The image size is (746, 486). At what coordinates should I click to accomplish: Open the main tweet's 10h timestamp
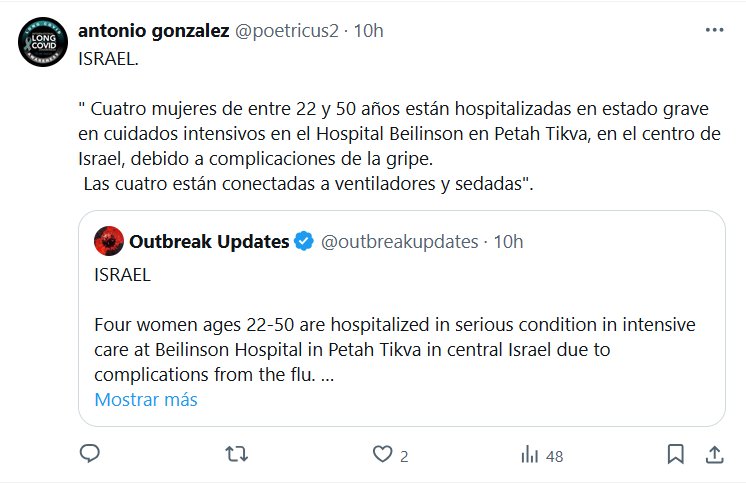(x=368, y=31)
